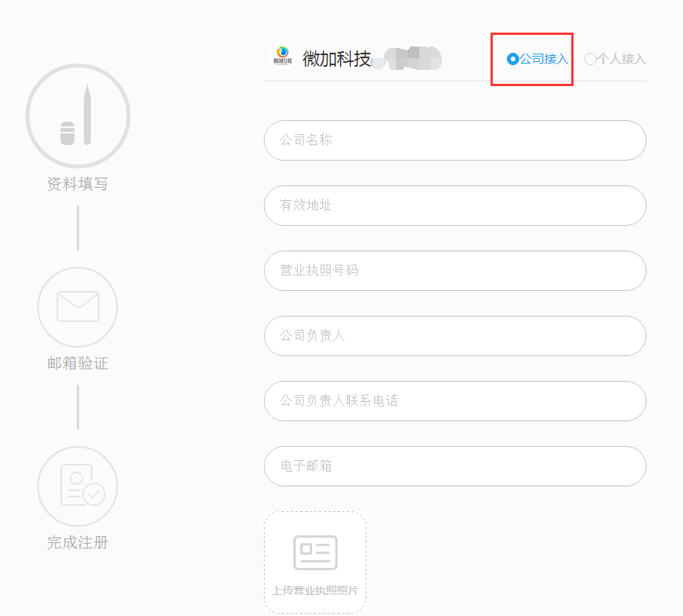Click the 公司接入 label text

(x=544, y=59)
